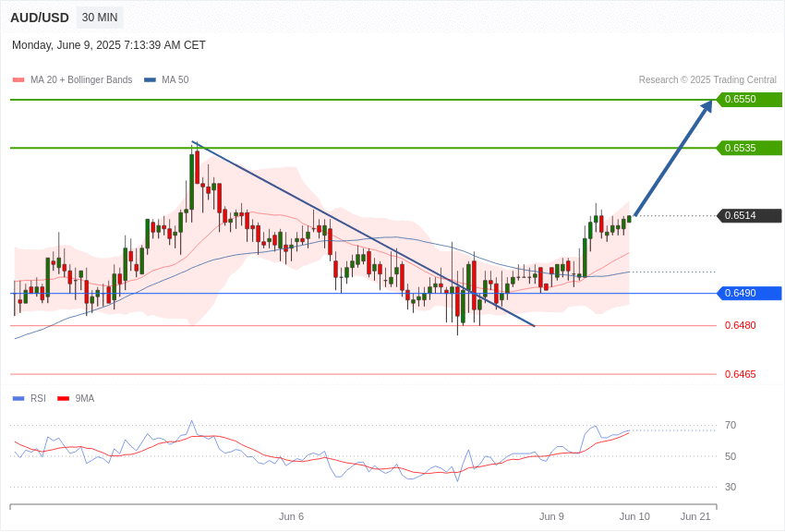Image resolution: width=785 pixels, height=532 pixels.
Task: Select the 0.6535 resistance price tag
Action: click(x=750, y=148)
